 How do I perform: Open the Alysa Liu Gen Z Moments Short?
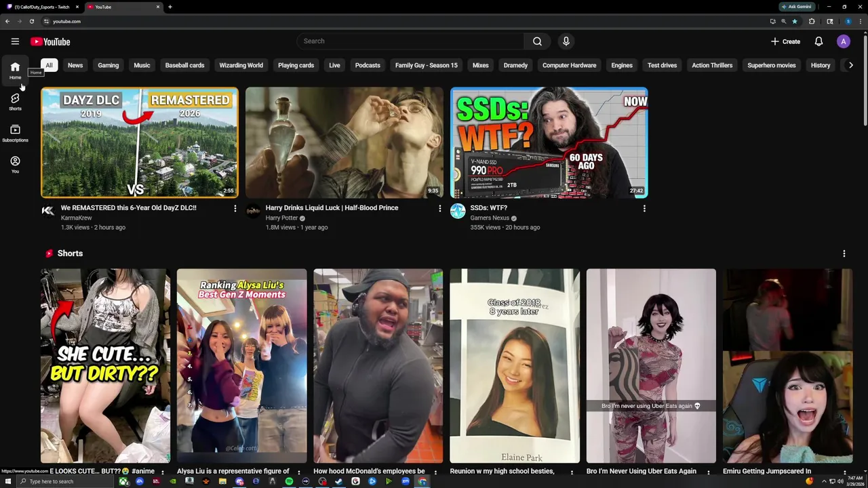(242, 366)
